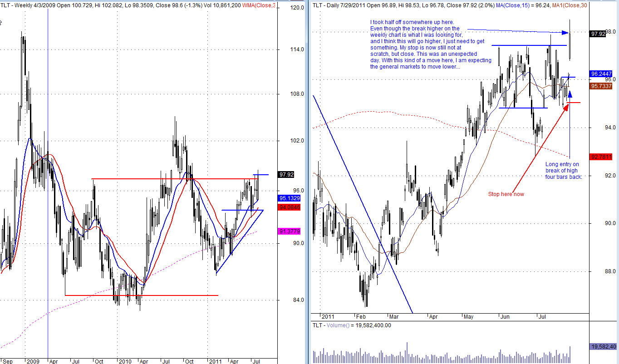Click the 92.0 axis label on daily chart
Screen dimensions: 619x364
click(x=610, y=176)
